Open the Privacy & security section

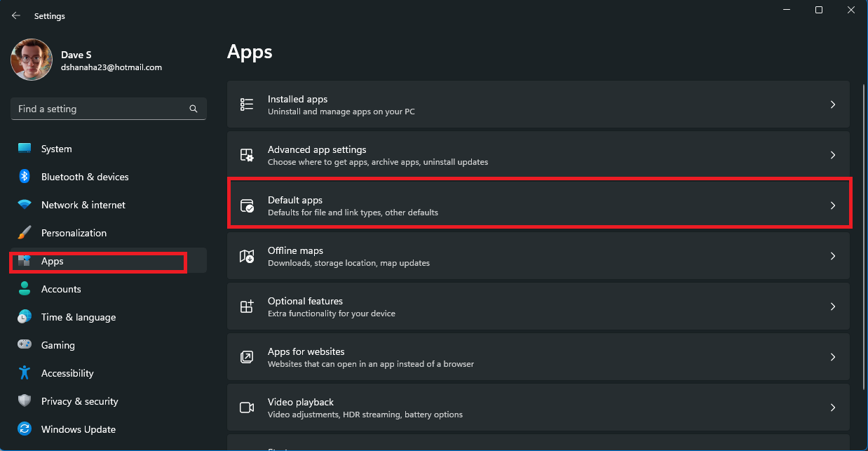[79, 401]
